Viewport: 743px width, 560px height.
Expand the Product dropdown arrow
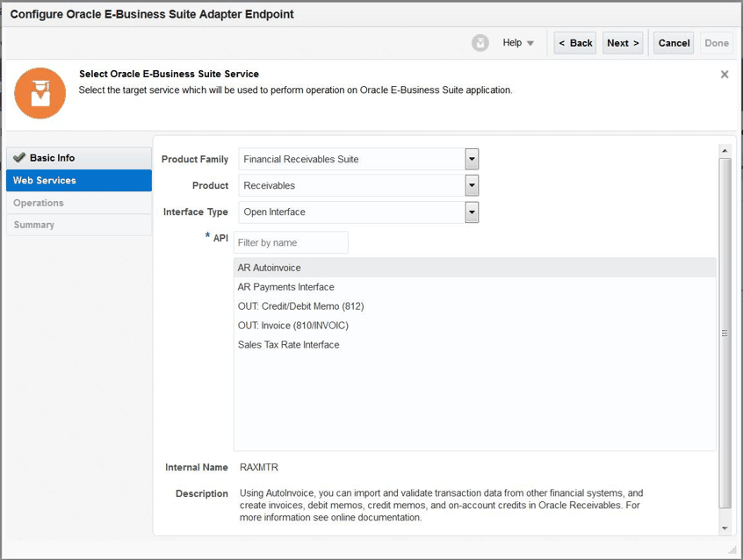[x=472, y=185]
